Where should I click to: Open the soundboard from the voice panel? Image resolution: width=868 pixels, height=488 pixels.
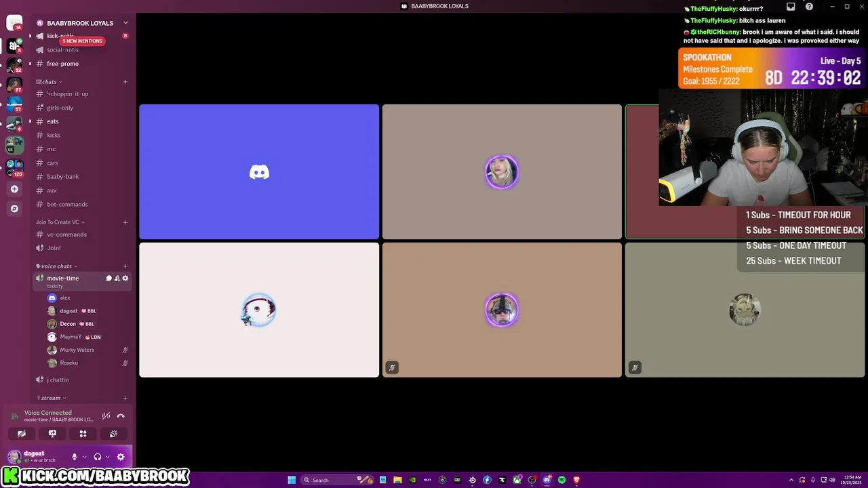(x=113, y=434)
